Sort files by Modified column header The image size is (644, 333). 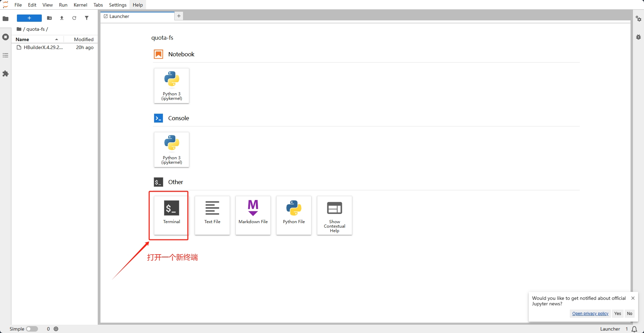[81, 39]
